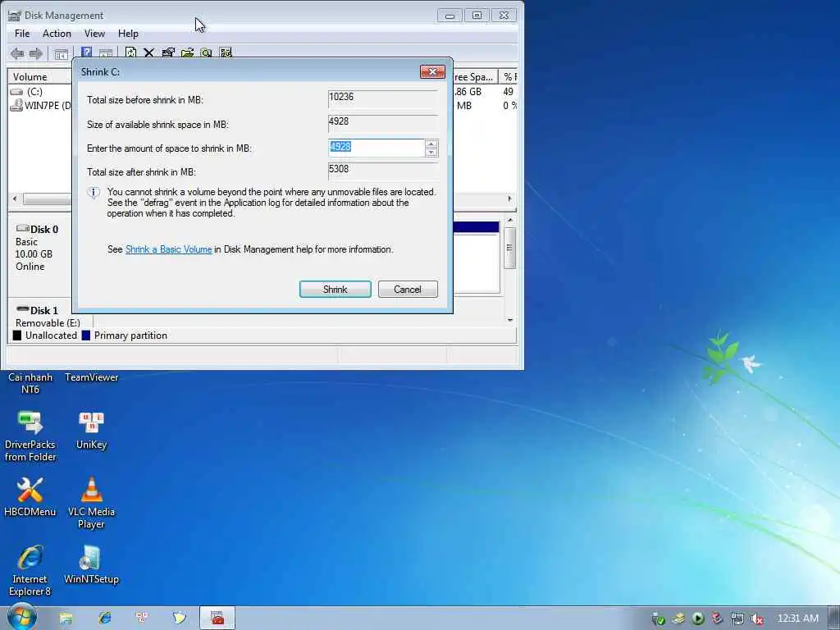Click the Back arrow in Disk Management toolbar
840x630 pixels.
[x=17, y=53]
